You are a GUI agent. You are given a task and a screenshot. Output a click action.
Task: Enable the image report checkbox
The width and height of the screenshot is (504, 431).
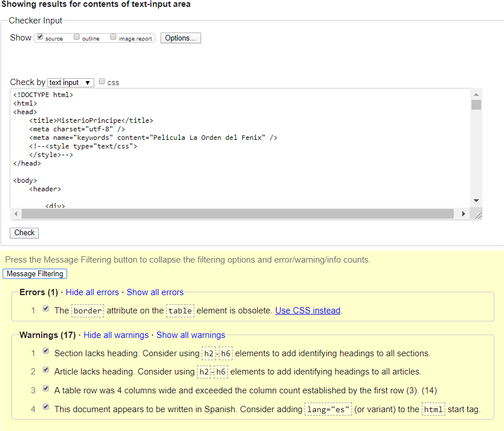click(113, 37)
